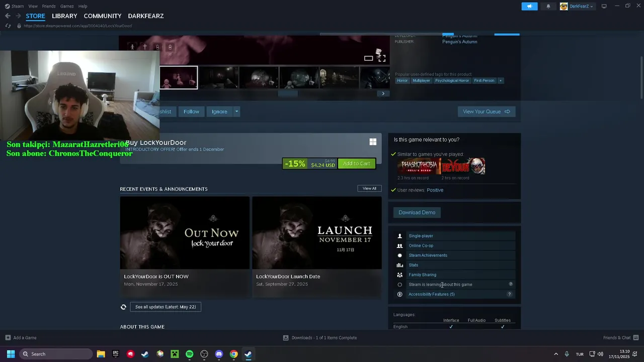Go forward with the navigation arrow
The image size is (644, 362).
18,16
